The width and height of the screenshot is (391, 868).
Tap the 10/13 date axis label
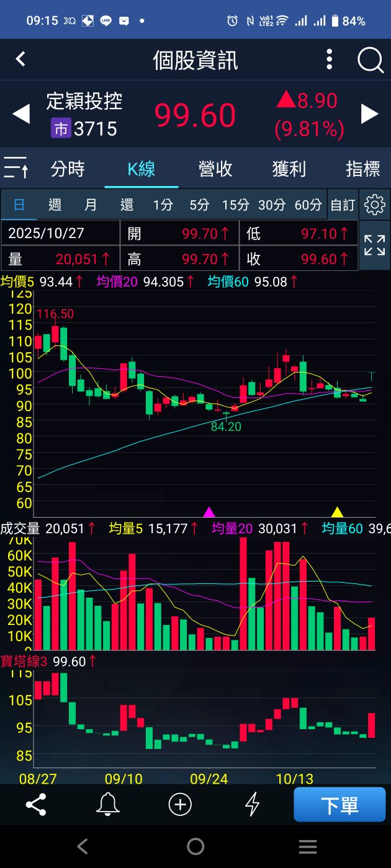coord(294,777)
